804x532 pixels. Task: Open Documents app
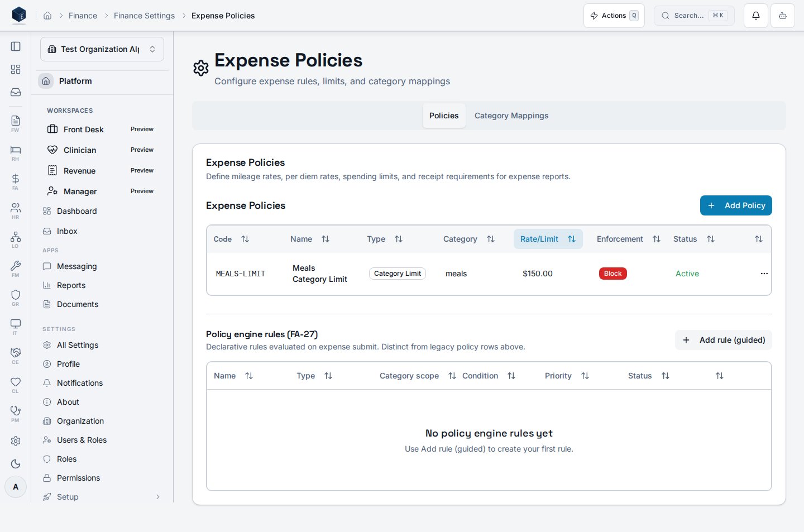[102, 304]
